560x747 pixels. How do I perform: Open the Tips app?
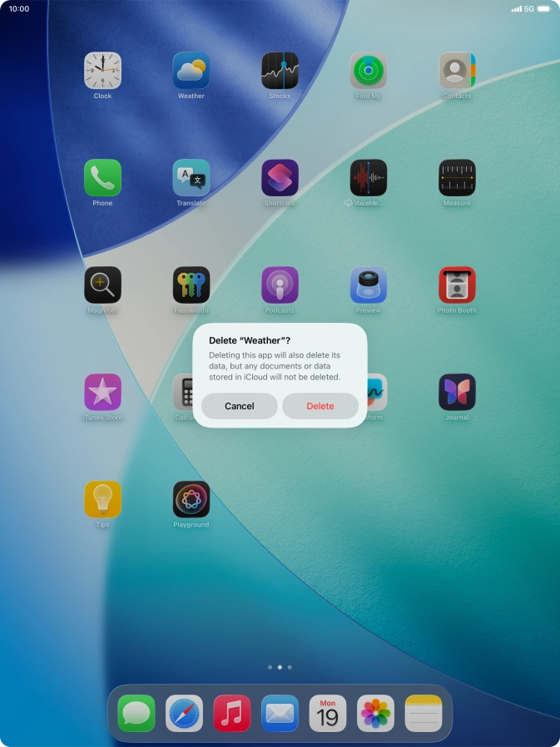click(102, 499)
